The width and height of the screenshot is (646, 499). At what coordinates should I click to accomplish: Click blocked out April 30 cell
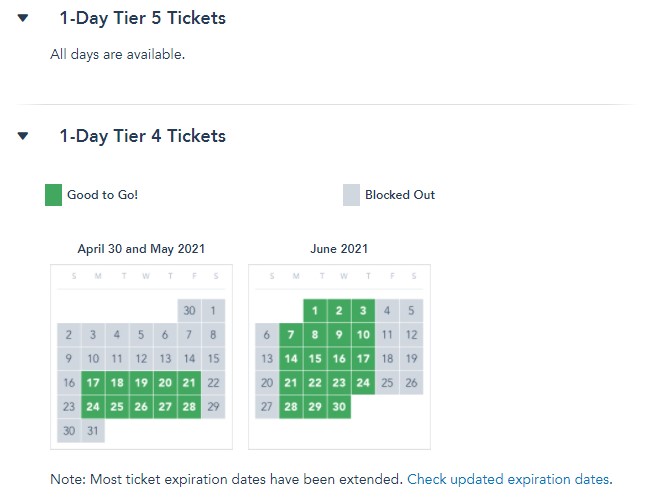click(189, 311)
